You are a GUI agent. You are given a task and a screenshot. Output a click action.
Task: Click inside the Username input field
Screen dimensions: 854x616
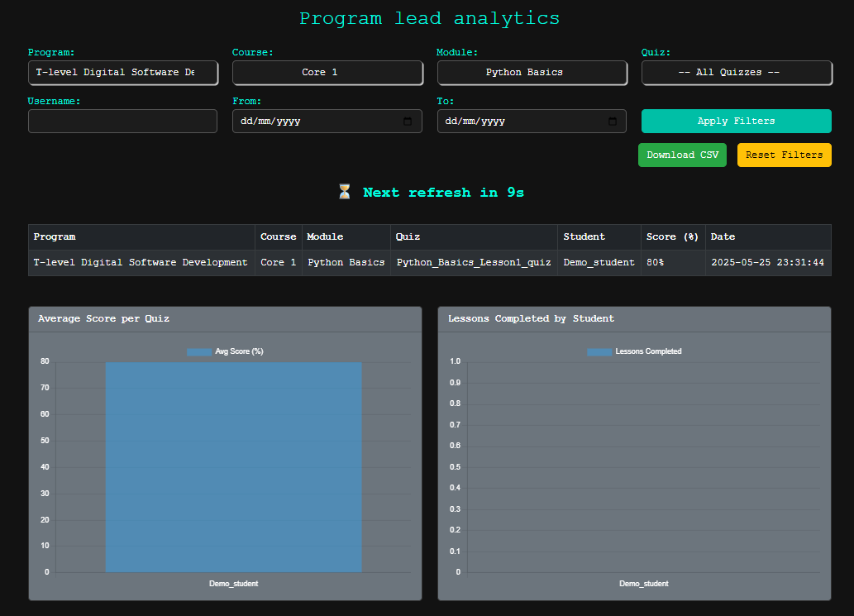[x=122, y=121]
